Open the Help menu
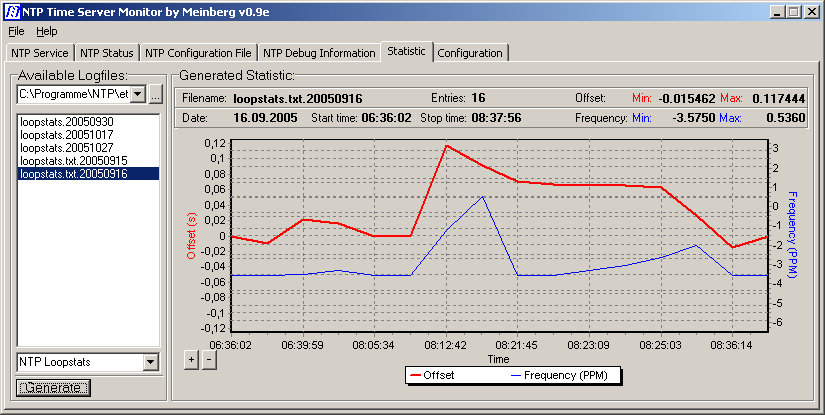825x415 pixels. [x=47, y=31]
